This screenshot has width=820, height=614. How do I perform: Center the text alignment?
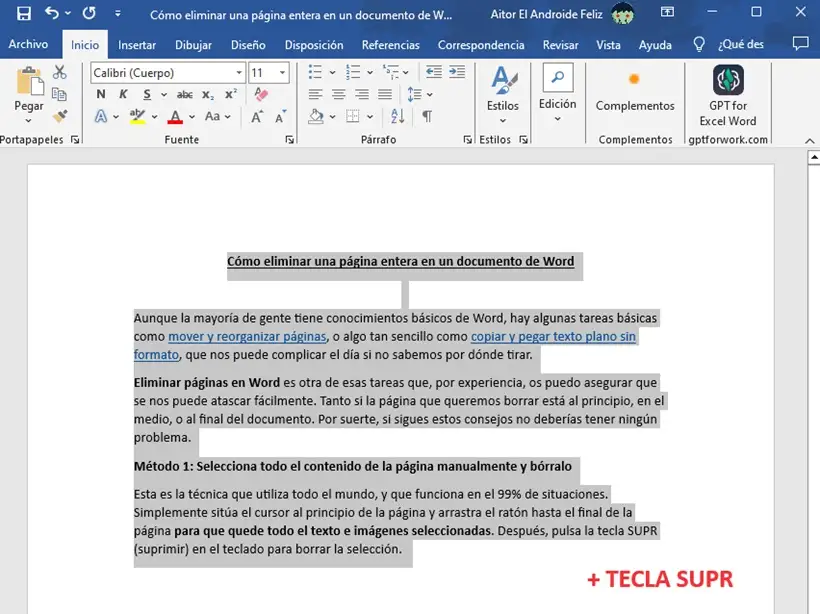(338, 94)
